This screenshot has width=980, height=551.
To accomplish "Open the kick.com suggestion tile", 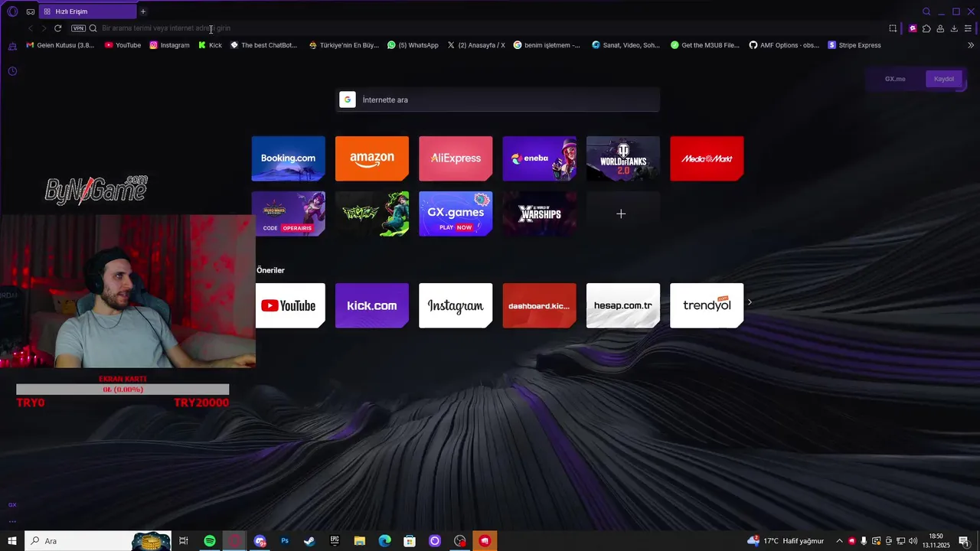I will [x=372, y=305].
